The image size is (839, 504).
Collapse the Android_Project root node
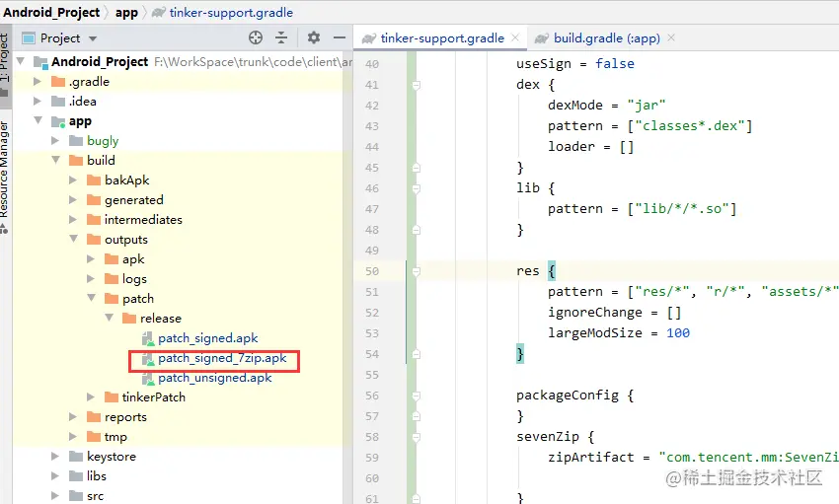21,61
